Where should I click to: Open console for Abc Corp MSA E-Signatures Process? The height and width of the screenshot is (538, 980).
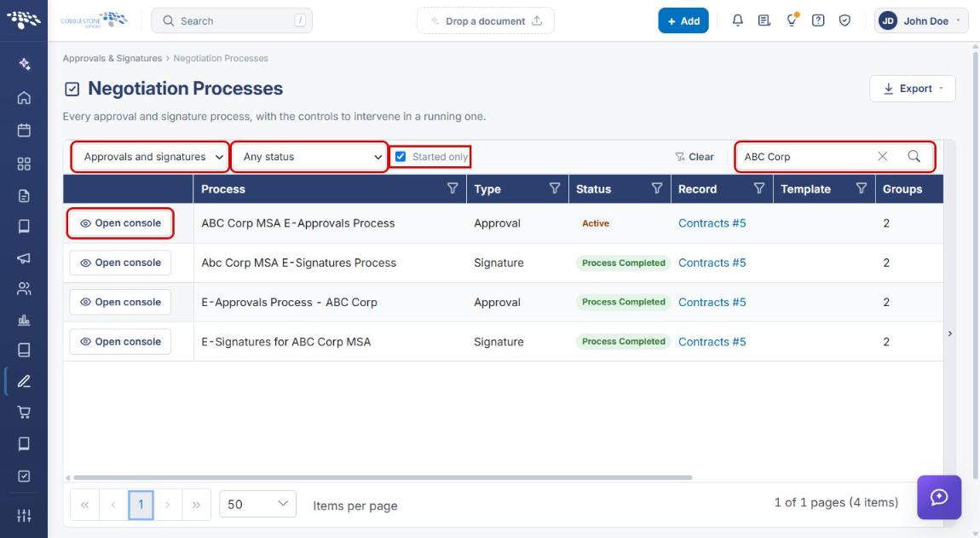120,263
